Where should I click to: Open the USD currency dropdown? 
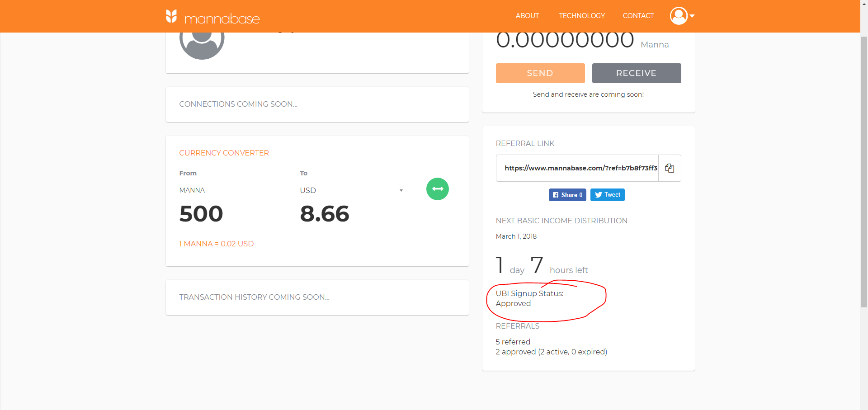(353, 190)
